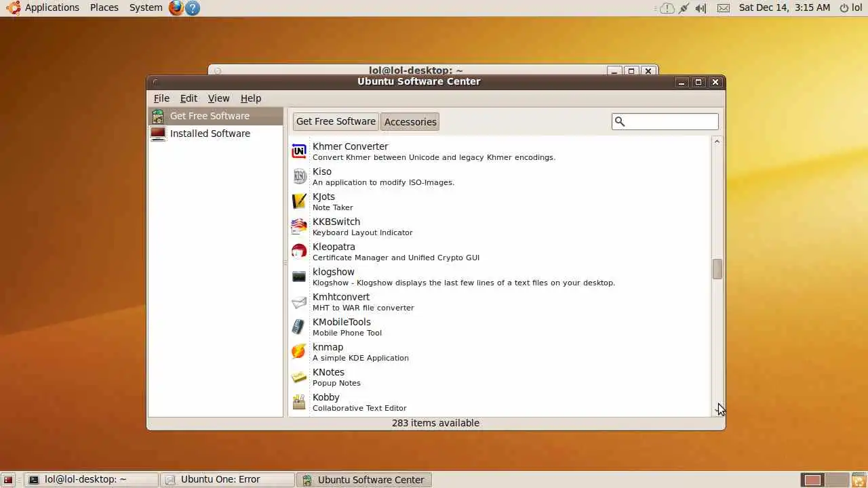Select the Kobby entry

pyautogui.click(x=500, y=402)
